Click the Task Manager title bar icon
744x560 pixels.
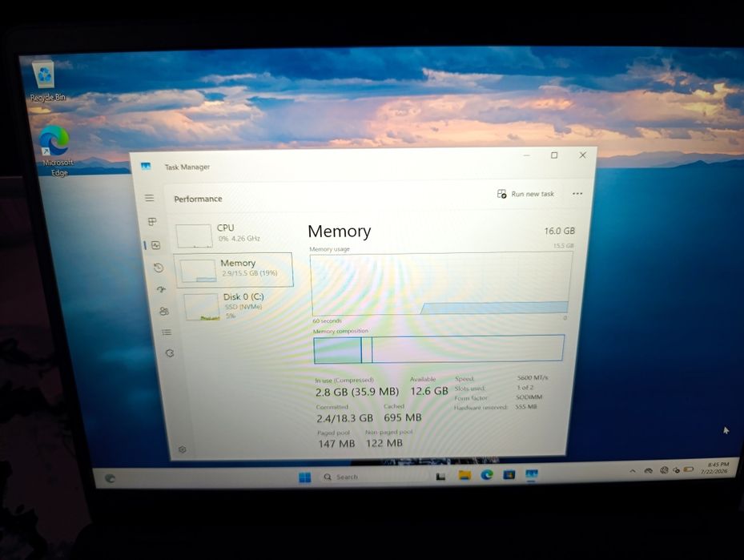click(x=146, y=166)
